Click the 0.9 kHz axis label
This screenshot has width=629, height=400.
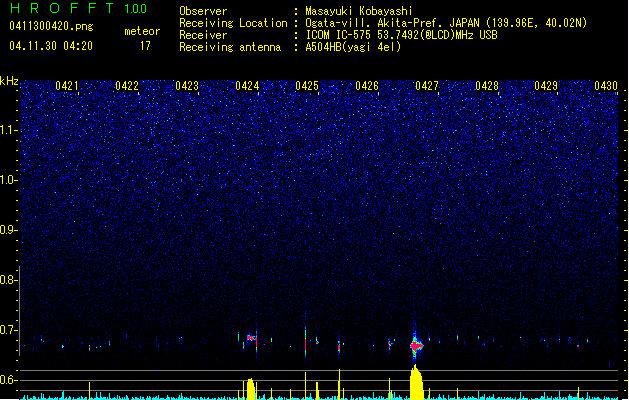pyautogui.click(x=9, y=230)
